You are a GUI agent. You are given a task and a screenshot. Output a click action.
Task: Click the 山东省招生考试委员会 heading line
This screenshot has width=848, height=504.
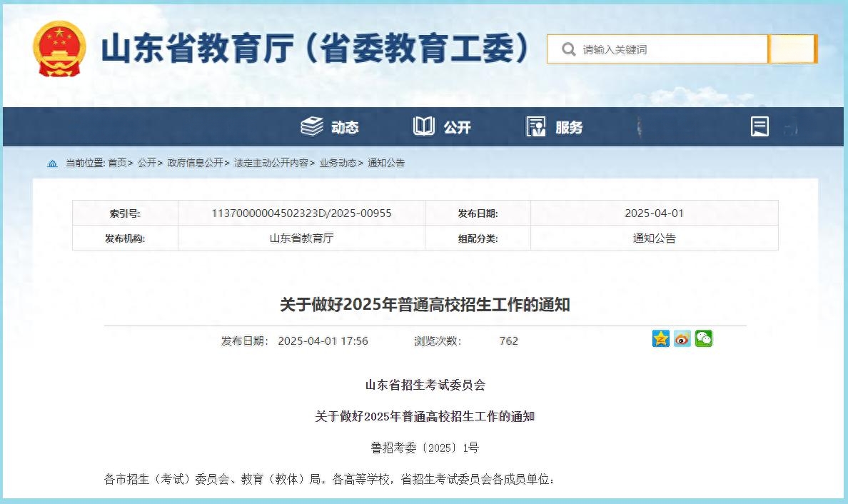(425, 385)
